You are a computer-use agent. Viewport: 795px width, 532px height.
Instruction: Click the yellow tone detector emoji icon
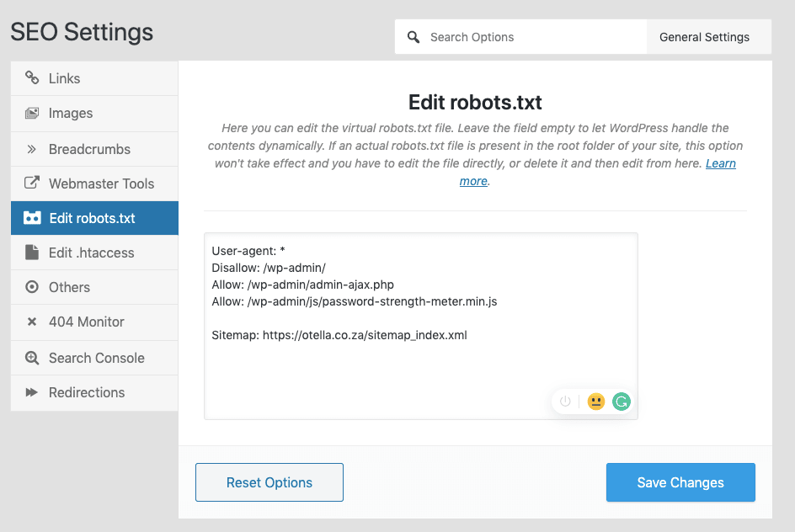[x=596, y=402]
